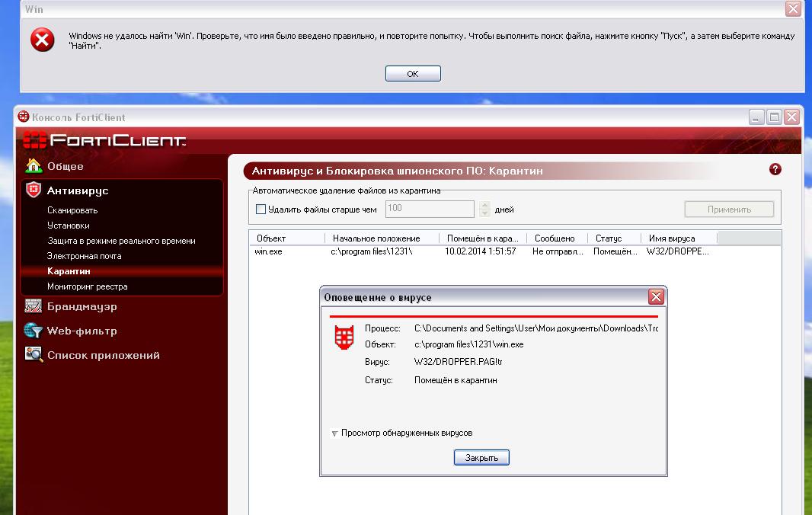Image resolution: width=812 pixels, height=515 pixels.
Task: Click Помещён в карантин status text in alert
Action: [x=456, y=380]
